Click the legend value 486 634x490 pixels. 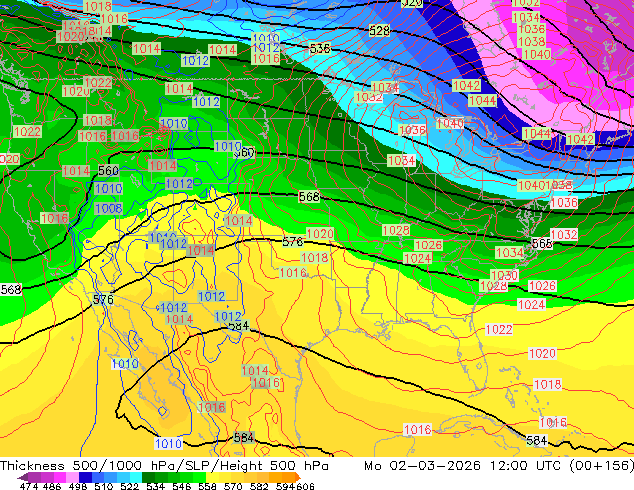click(52, 486)
